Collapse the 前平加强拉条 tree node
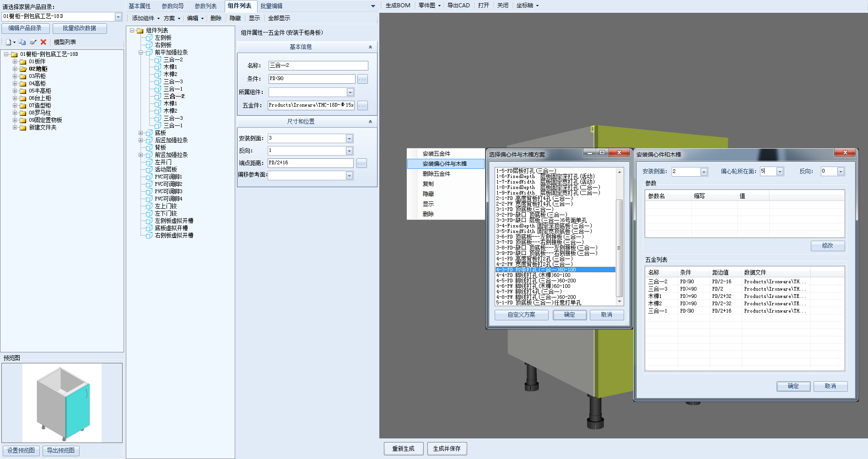 click(141, 53)
